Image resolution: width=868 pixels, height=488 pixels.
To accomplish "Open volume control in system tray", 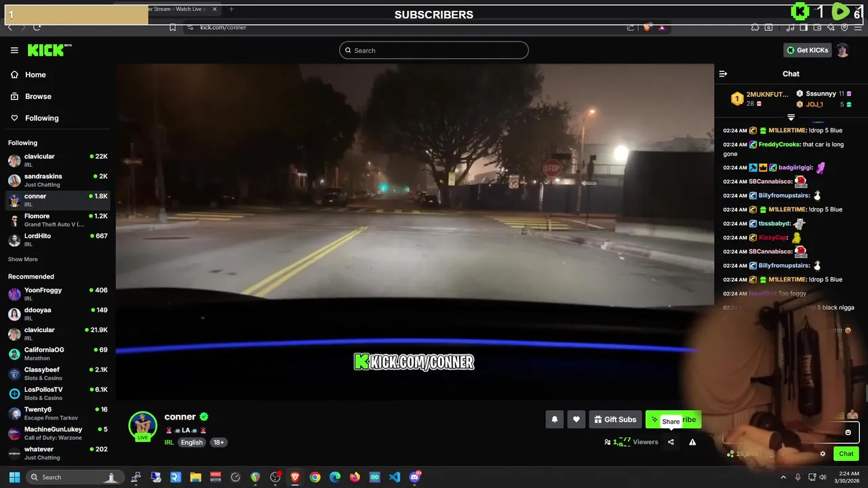I will coord(823,477).
